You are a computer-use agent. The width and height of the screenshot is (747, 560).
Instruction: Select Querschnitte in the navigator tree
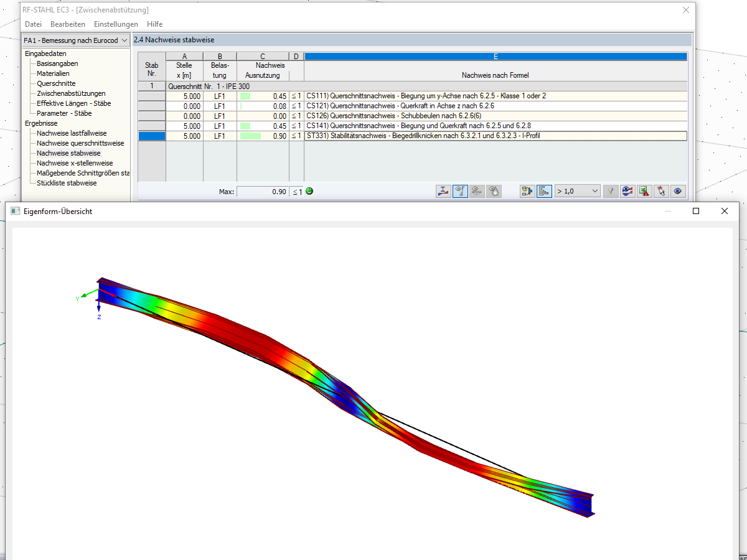click(56, 83)
